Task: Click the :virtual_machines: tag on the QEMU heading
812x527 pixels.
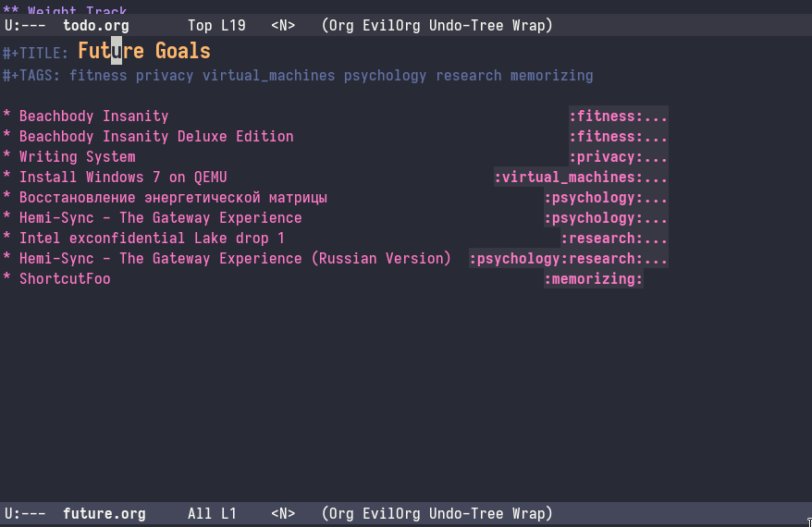Action: point(568,178)
